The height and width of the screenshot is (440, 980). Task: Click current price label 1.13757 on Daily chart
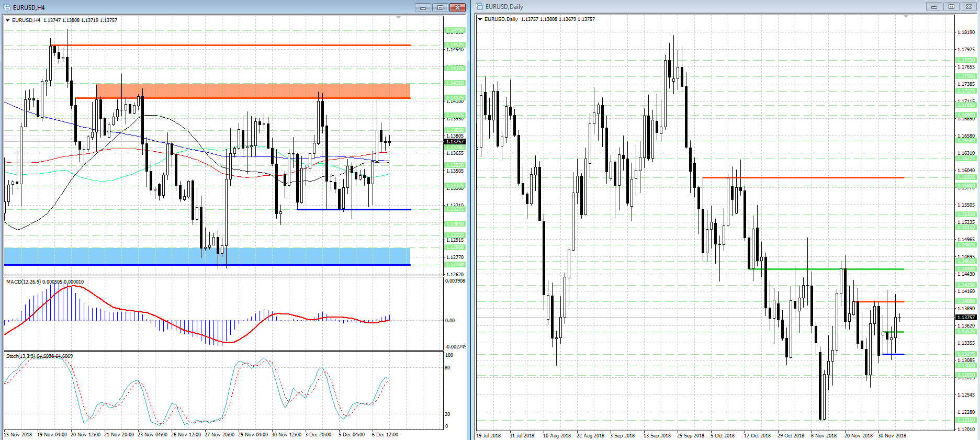966,318
